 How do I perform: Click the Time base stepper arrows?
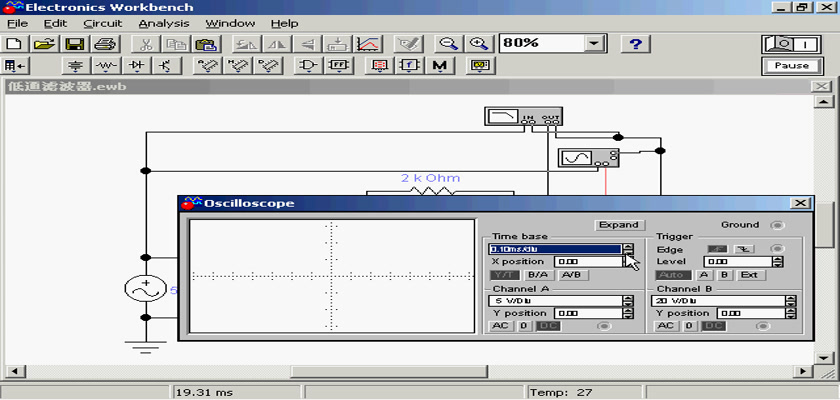(628, 250)
